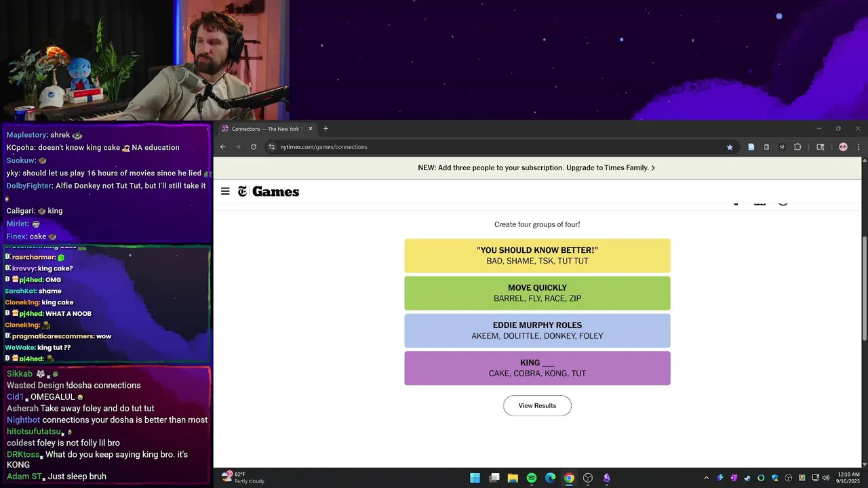Image resolution: width=868 pixels, height=488 pixels.
Task: Click the "Create four groups of four!" text
Action: coord(537,224)
